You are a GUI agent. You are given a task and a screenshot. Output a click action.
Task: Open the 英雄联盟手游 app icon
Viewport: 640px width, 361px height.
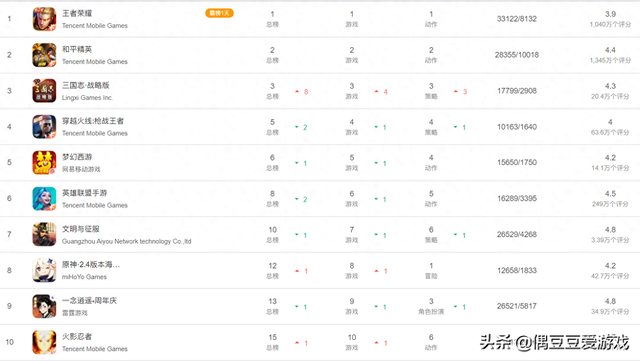pos(44,198)
